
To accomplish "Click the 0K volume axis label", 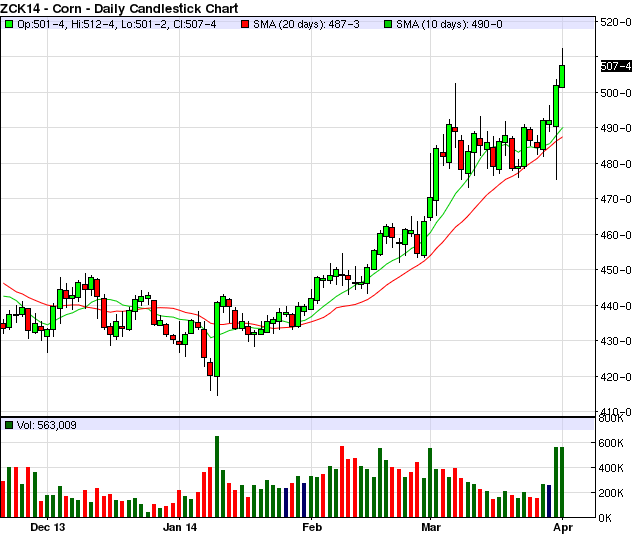I will pyautogui.click(x=605, y=518).
